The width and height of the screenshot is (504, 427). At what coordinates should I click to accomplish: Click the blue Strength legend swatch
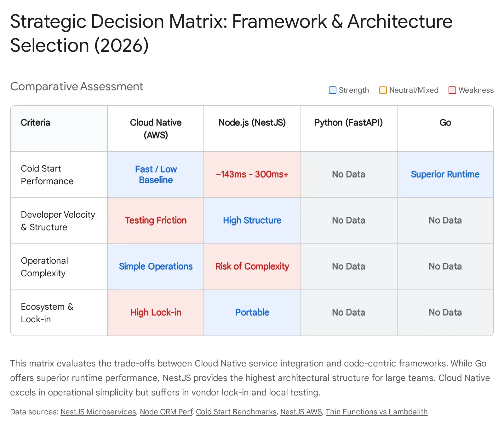coord(332,90)
